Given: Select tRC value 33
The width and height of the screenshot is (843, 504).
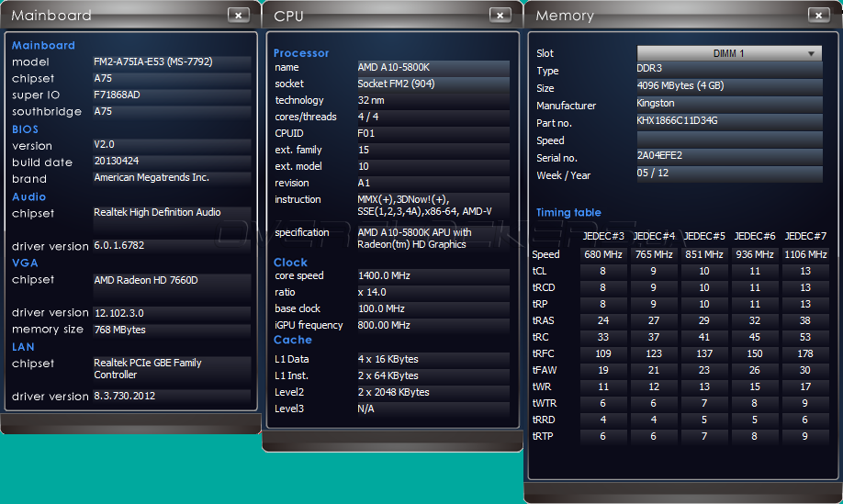Looking at the screenshot, I should click(x=603, y=337).
